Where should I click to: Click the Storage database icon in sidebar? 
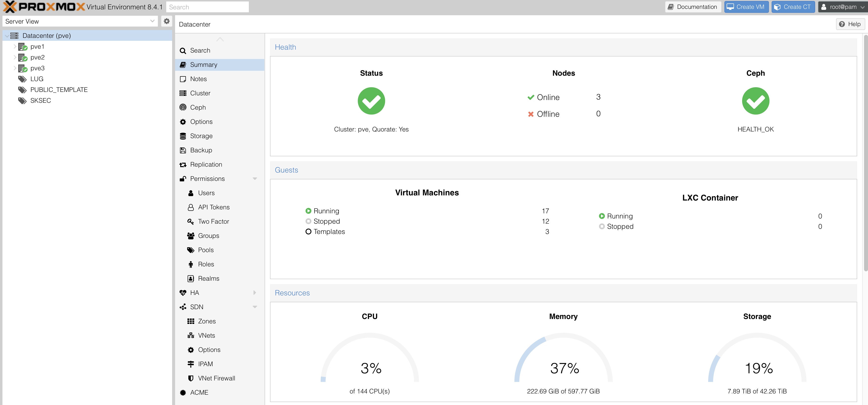(x=183, y=136)
